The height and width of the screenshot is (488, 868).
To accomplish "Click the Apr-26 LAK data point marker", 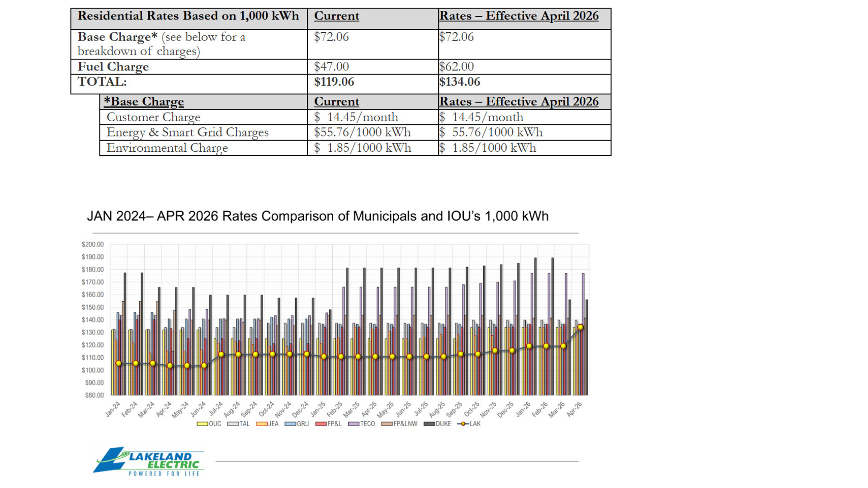I will (580, 327).
